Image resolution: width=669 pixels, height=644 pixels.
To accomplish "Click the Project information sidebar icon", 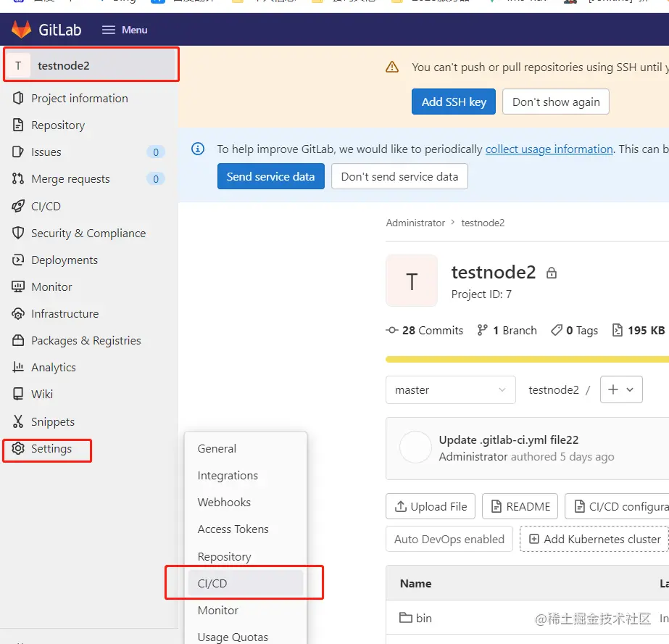I will pos(18,98).
